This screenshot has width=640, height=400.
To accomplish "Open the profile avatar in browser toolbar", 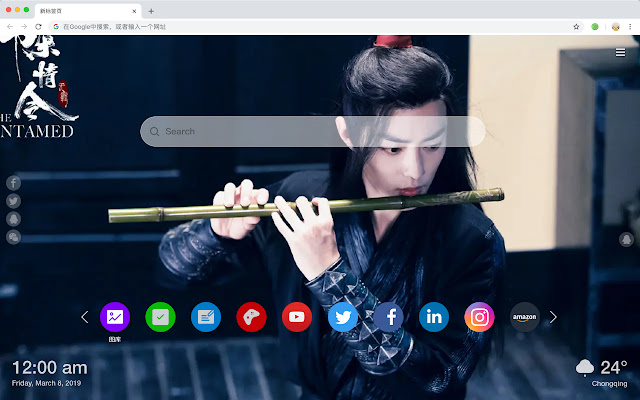I will coord(616,27).
